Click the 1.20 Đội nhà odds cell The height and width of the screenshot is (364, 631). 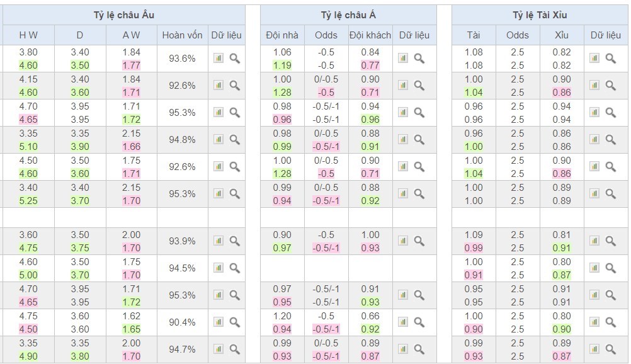pyautogui.click(x=282, y=316)
